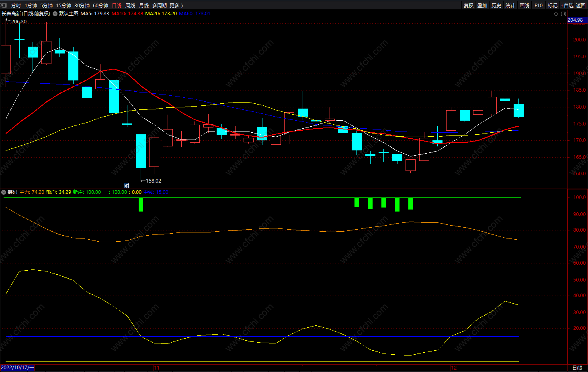Click the diamond icon near price axis
This screenshot has height=372, width=588.
point(556,14)
